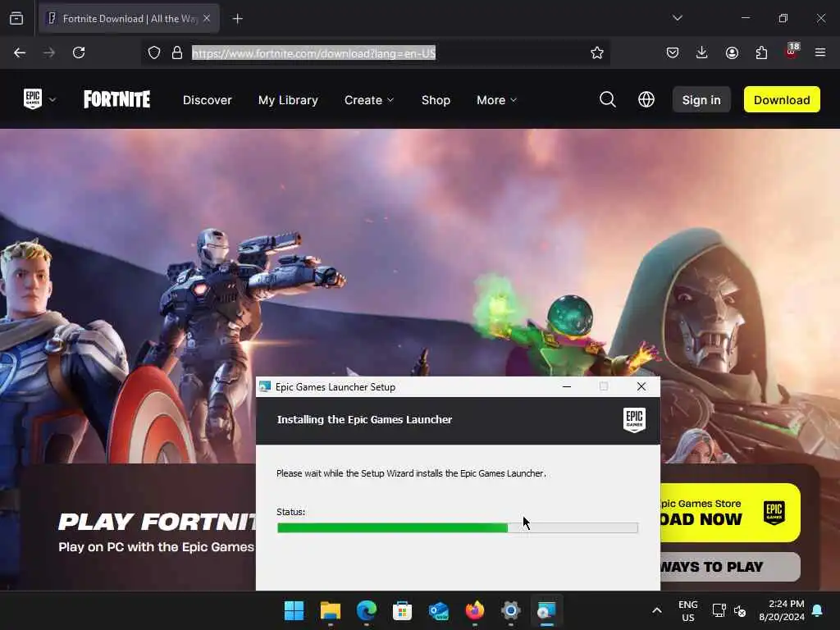
Task: Open the Shop navigation item
Action: 436,100
